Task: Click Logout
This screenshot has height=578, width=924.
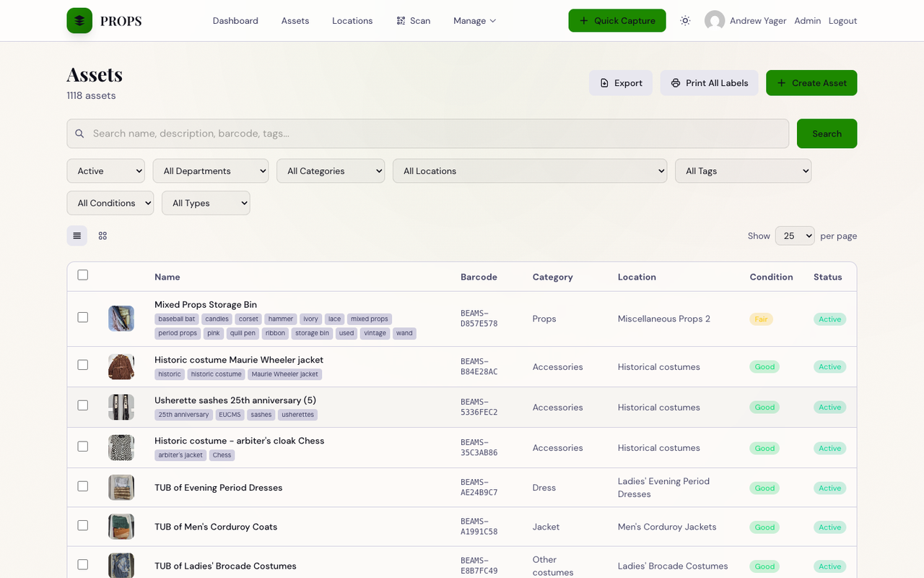Action: pos(842,20)
